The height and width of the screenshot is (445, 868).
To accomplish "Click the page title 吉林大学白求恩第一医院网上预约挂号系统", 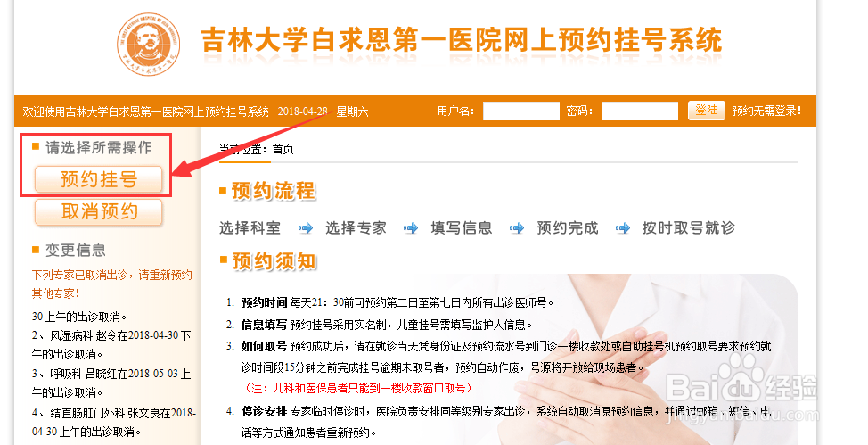I will pyautogui.click(x=461, y=40).
